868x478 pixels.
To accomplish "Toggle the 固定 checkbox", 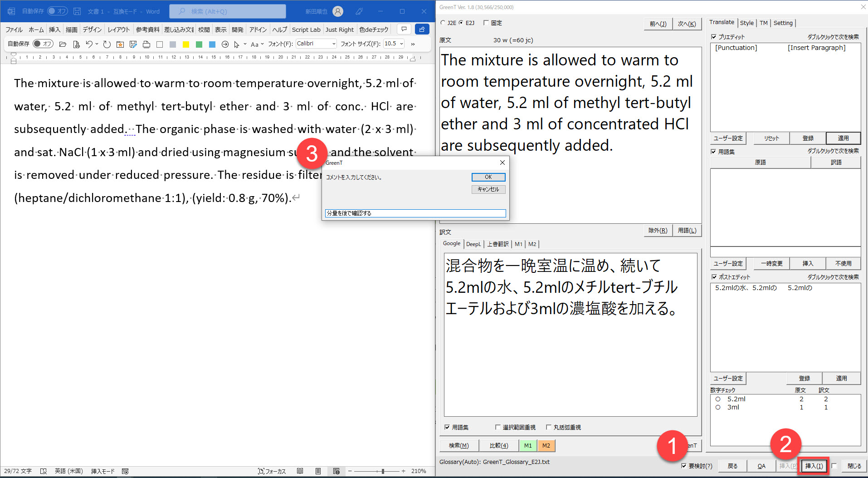I will 486,23.
